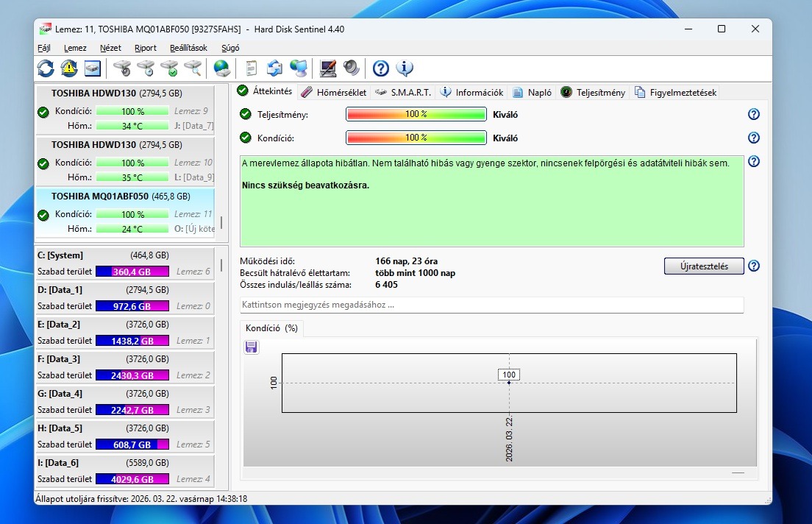The width and height of the screenshot is (812, 524).
Task: Click the speaker sound toolbar icon
Action: coord(351,68)
